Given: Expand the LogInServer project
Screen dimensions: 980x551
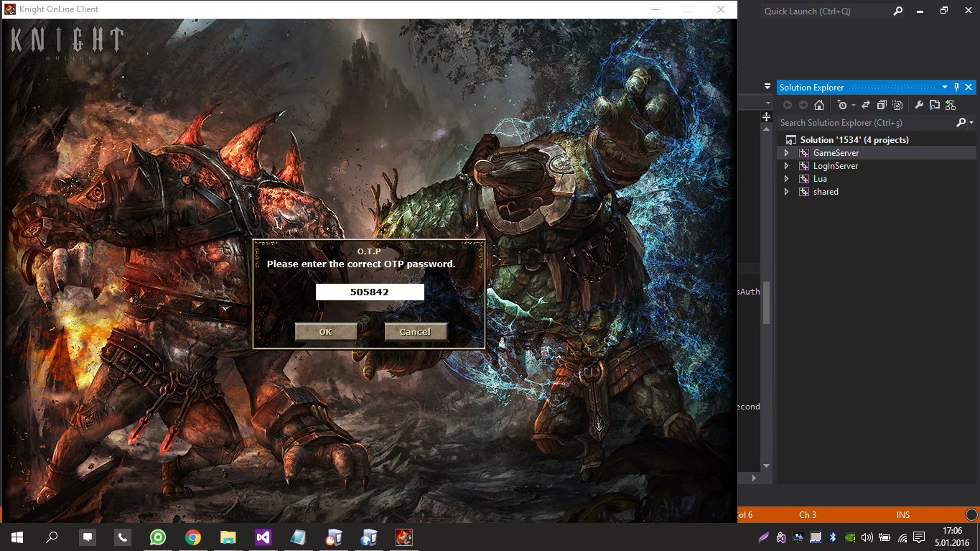Looking at the screenshot, I should pos(786,166).
